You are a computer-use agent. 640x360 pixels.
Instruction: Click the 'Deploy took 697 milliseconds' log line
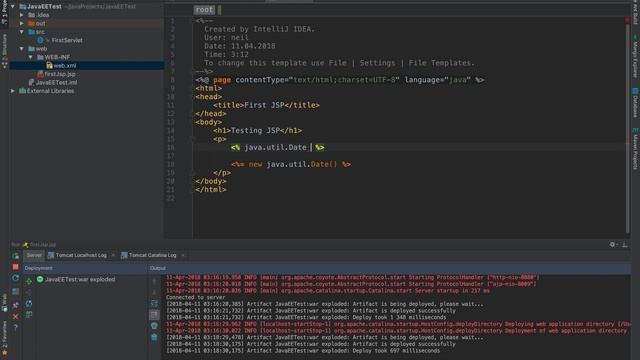pyautogui.click(x=303, y=351)
